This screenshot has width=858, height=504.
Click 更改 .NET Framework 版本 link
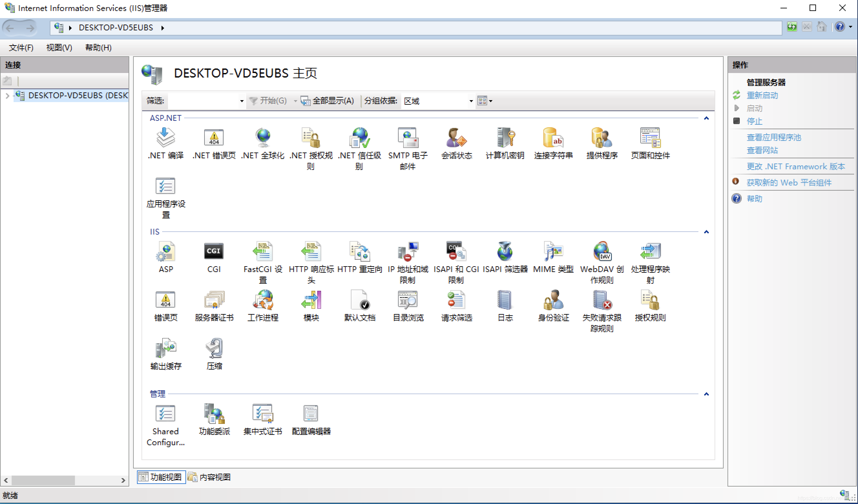tap(796, 166)
